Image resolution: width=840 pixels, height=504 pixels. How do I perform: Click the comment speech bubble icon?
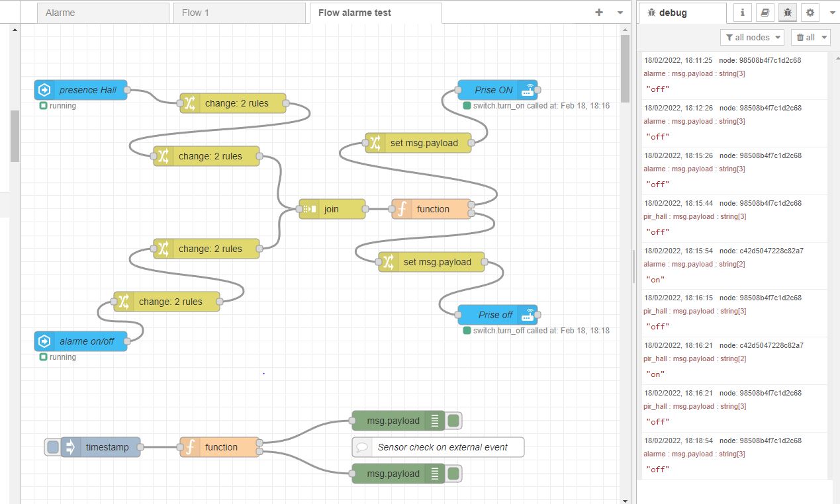tap(362, 447)
